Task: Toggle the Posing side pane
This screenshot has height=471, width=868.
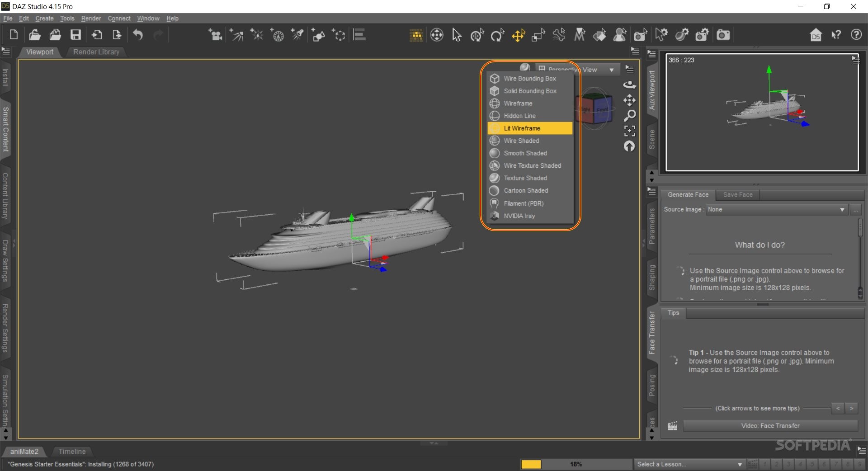Action: click(x=652, y=385)
